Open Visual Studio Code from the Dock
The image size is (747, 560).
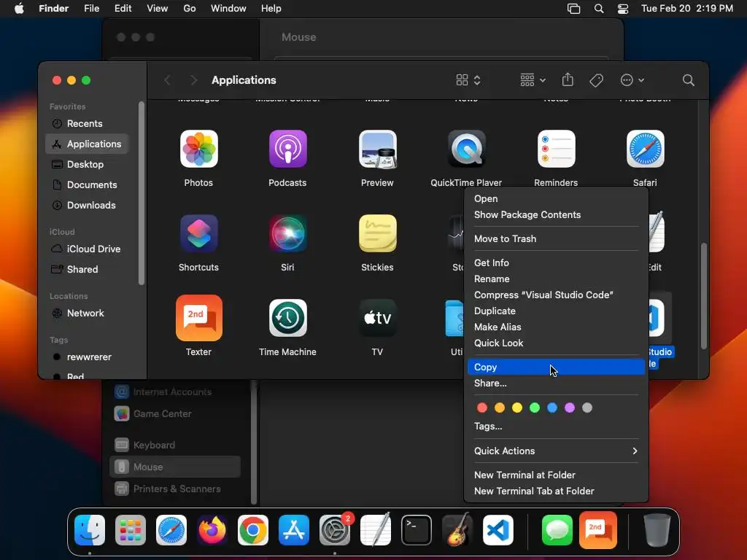498,530
